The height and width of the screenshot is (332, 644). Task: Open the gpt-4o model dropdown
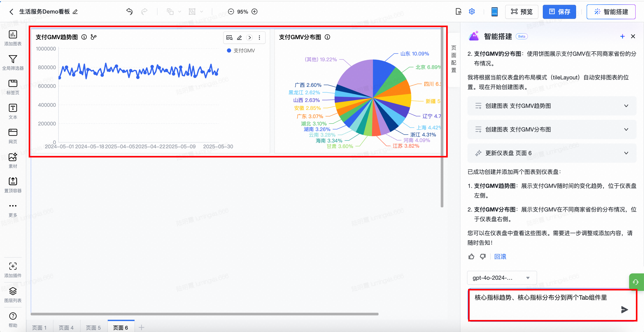point(501,278)
